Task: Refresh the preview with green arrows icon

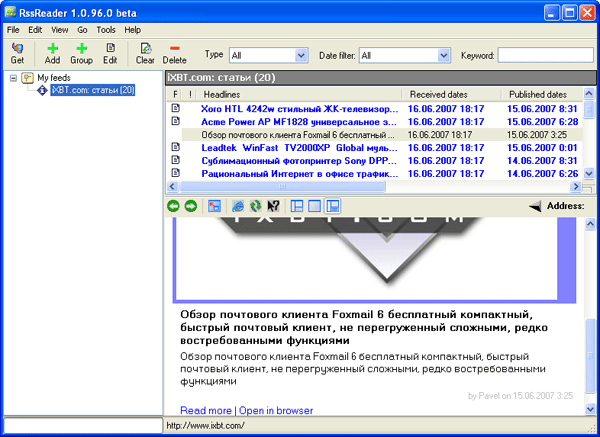Action: pos(256,206)
